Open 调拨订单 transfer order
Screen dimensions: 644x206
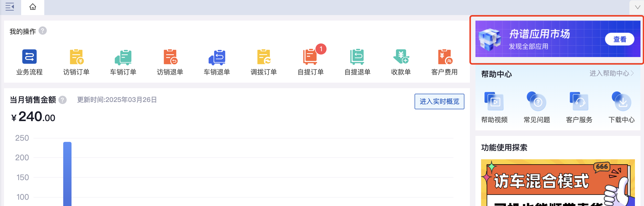point(264,57)
